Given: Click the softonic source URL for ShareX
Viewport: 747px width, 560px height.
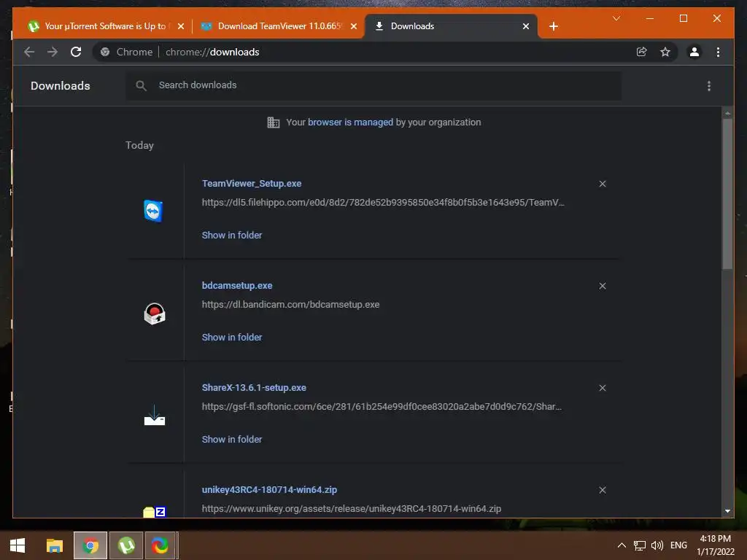Looking at the screenshot, I should (382, 407).
